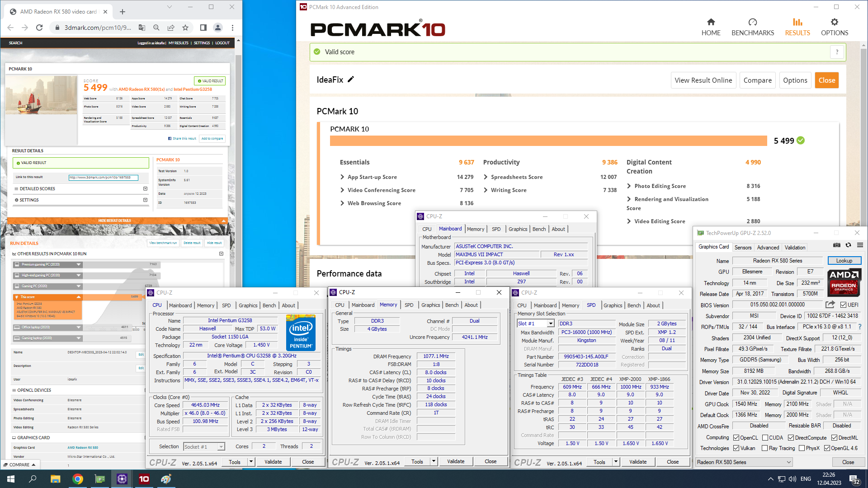This screenshot has width=868, height=488.
Task: Click the help question mark in Valid score bar
Action: (x=837, y=52)
